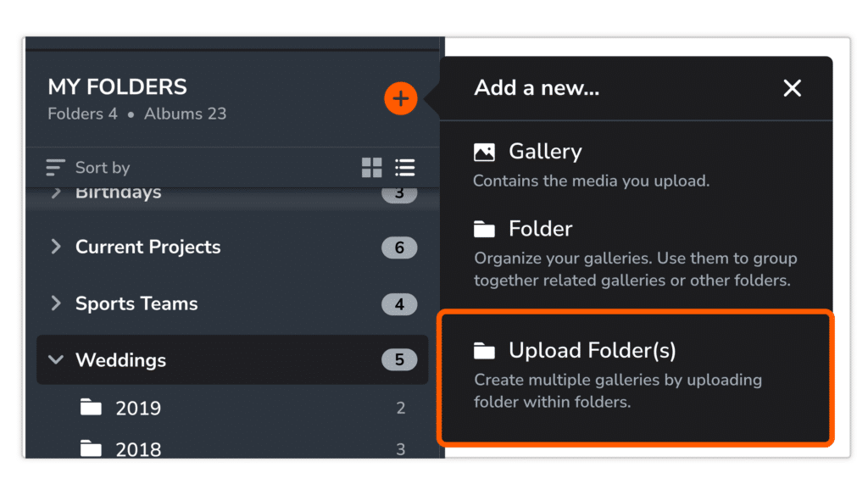Open the 2019 subfolder under Weddings

tap(138, 408)
